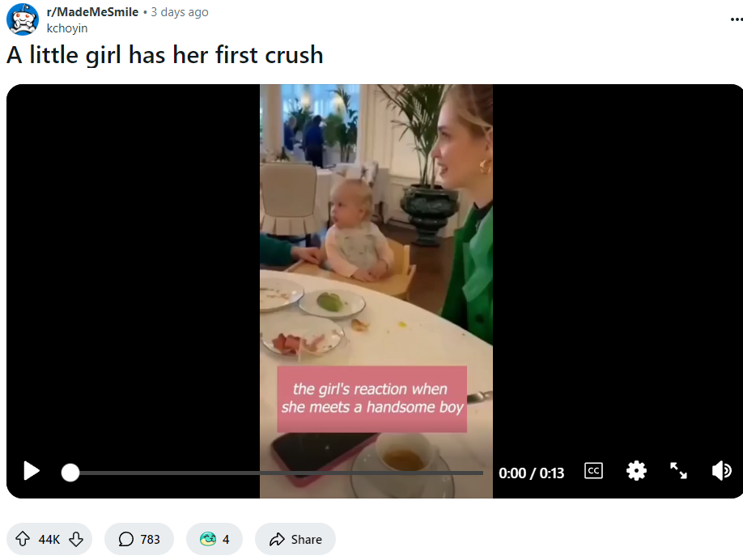The height and width of the screenshot is (560, 743).
Task: Open the 783 comments
Action: (139, 539)
